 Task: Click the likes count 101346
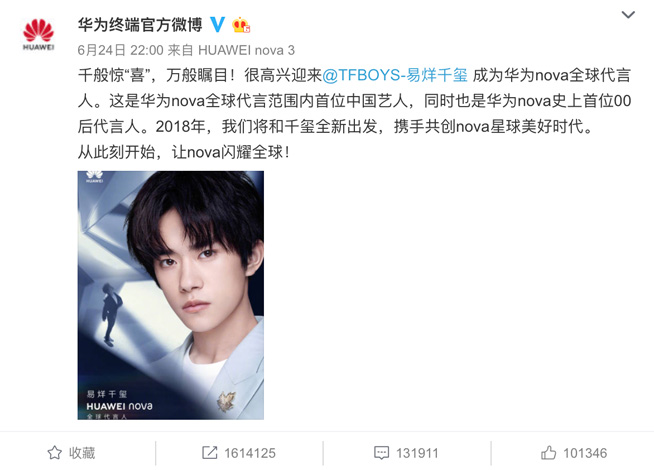click(x=585, y=453)
